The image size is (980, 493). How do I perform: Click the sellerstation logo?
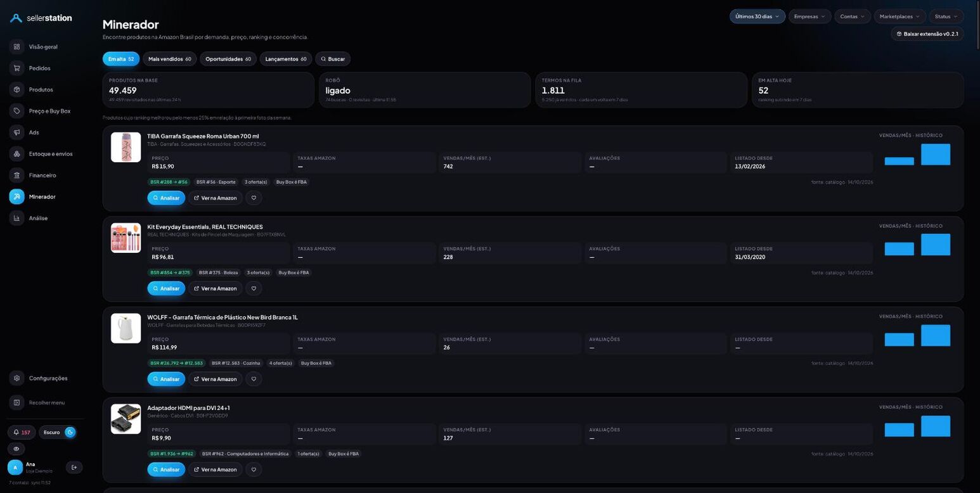pyautogui.click(x=42, y=18)
